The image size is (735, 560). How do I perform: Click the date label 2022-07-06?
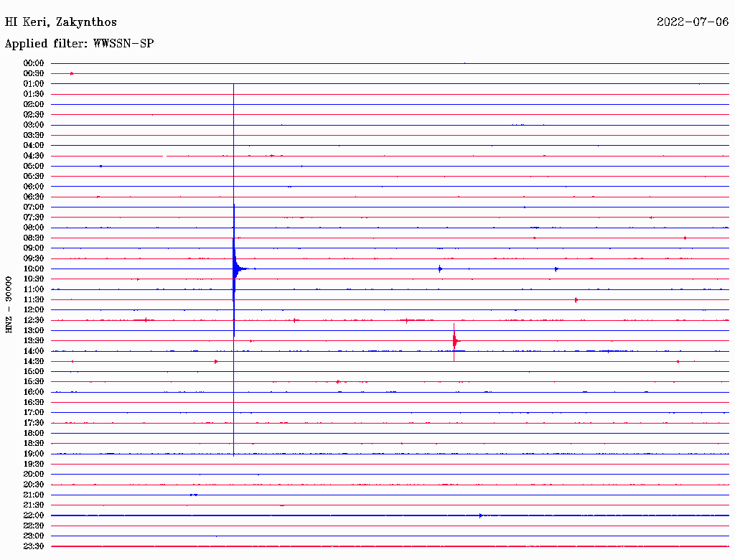point(693,22)
